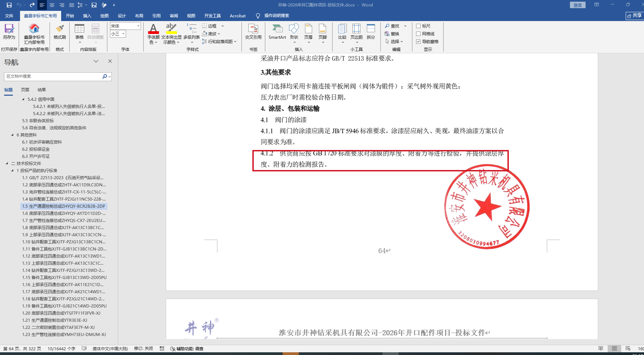Screen dimensions: 644x355
Task: Open the 行和段落间距 spacing dropdown
Action: pyautogui.click(x=235, y=42)
